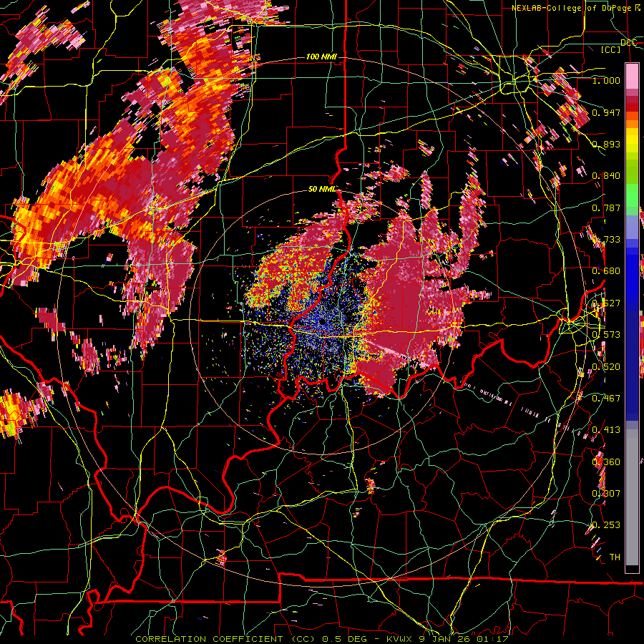Image resolution: width=644 pixels, height=644 pixels.
Task: Click the "50 NMI" range ring label
Action: point(323,189)
